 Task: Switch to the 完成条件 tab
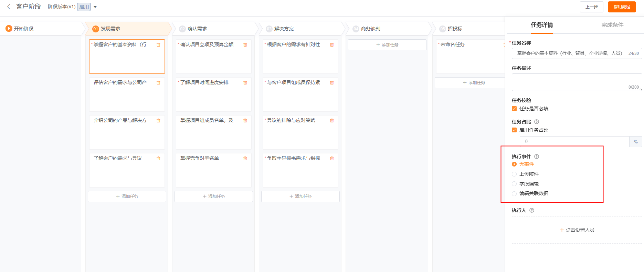coord(612,25)
